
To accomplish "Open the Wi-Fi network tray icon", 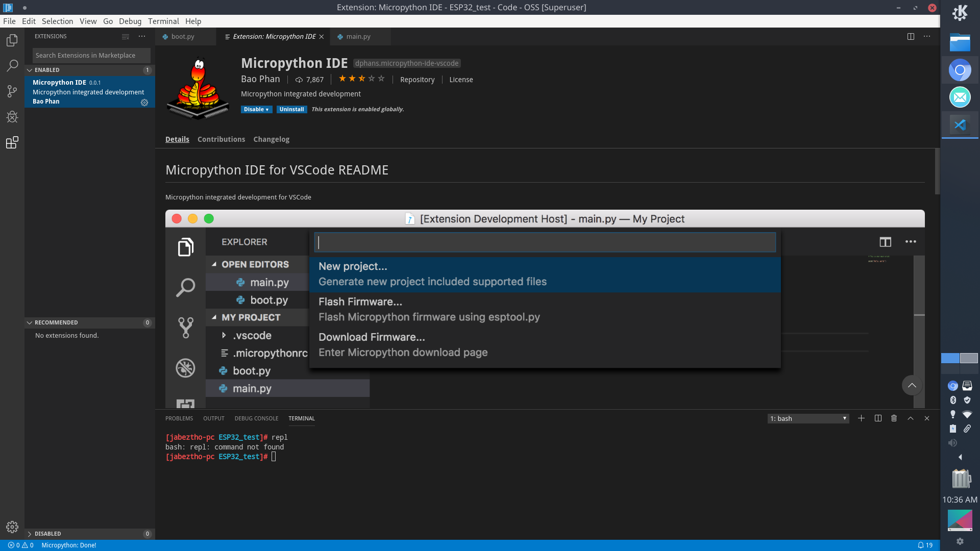I will point(967,414).
